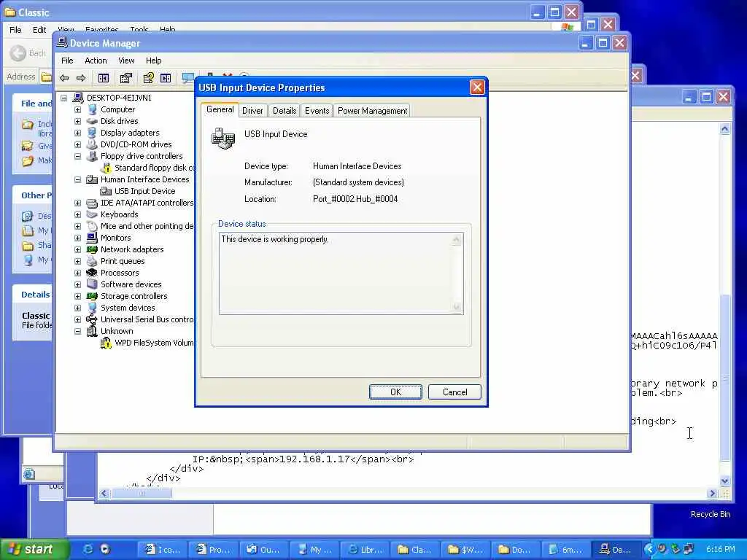Image resolution: width=747 pixels, height=560 pixels.
Task: Open Properties via the toolbar properties icon
Action: point(125,77)
